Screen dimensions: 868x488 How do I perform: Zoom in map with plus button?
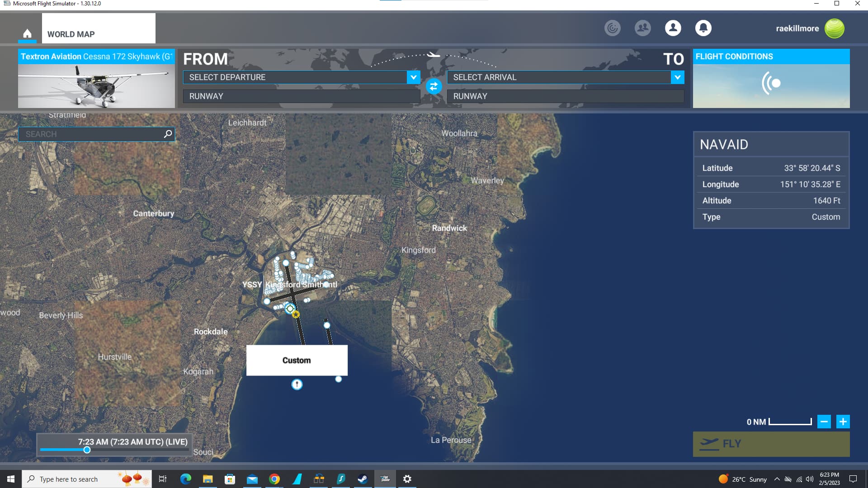click(843, 422)
